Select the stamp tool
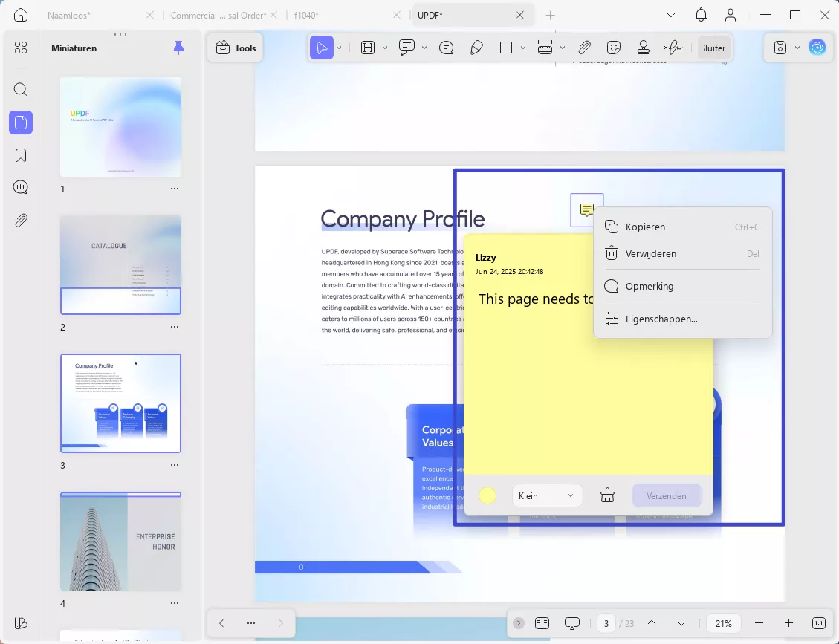The image size is (839, 644). 644,48
